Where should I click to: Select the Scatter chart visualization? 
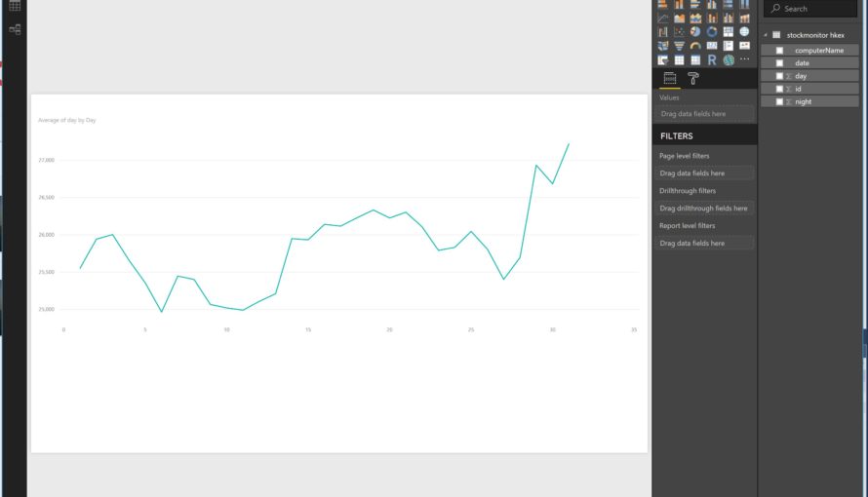click(679, 32)
